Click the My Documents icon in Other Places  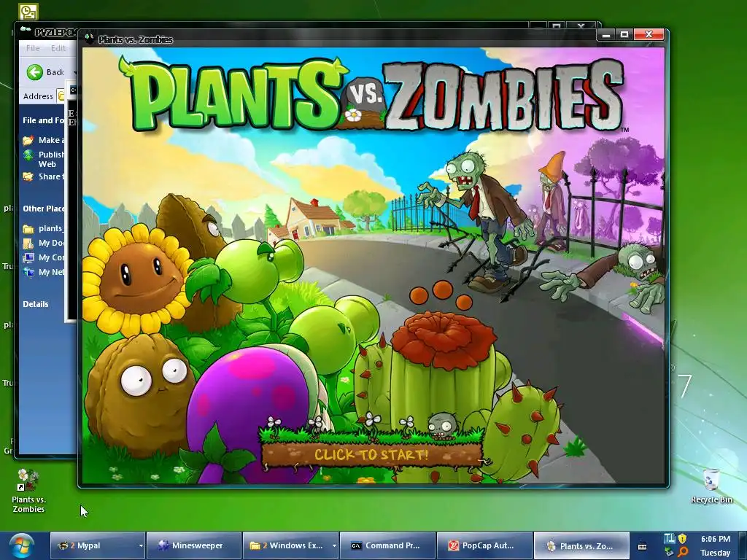[x=28, y=244]
